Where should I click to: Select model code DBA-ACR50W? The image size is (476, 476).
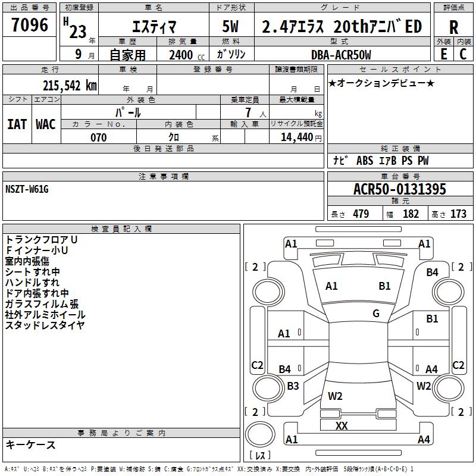coord(341,55)
